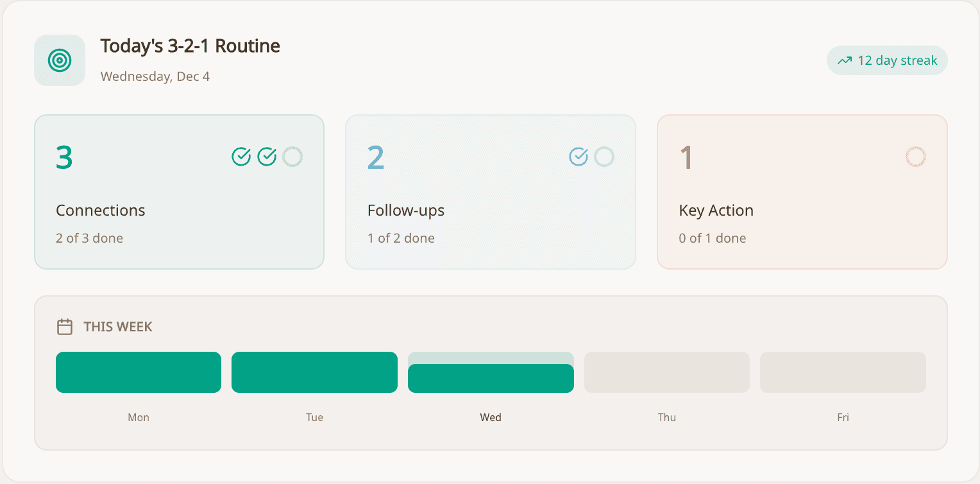Click Wednesday's partial progress bar

[x=491, y=377]
